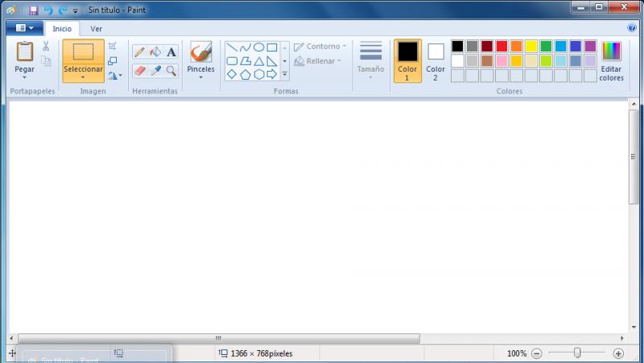Open the Contorno outline dropdown
Image resolution: width=644 pixels, height=363 pixels.
320,47
